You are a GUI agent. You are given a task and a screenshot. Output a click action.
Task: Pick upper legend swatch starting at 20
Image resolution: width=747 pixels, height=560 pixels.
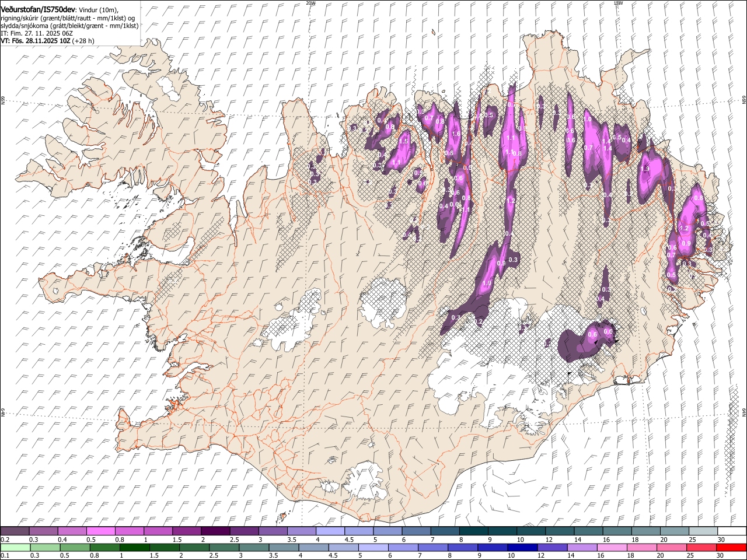[x=673, y=531]
